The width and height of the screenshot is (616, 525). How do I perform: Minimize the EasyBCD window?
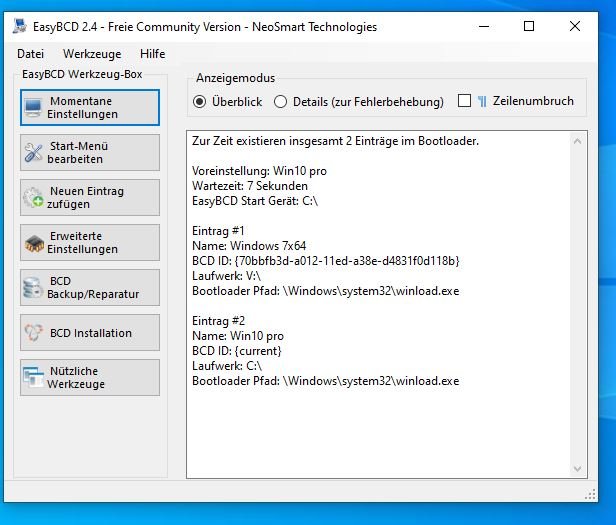(484, 26)
